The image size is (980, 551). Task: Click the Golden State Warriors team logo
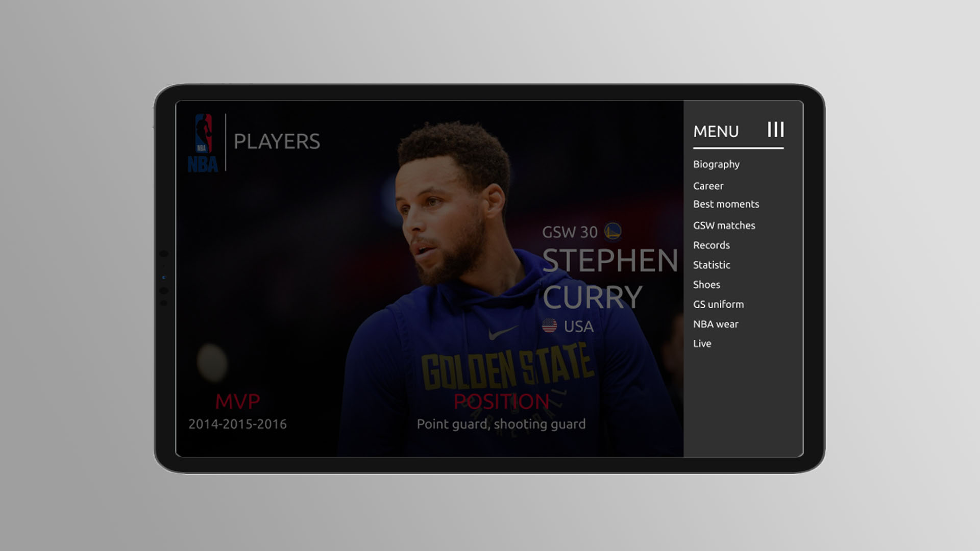[613, 232]
